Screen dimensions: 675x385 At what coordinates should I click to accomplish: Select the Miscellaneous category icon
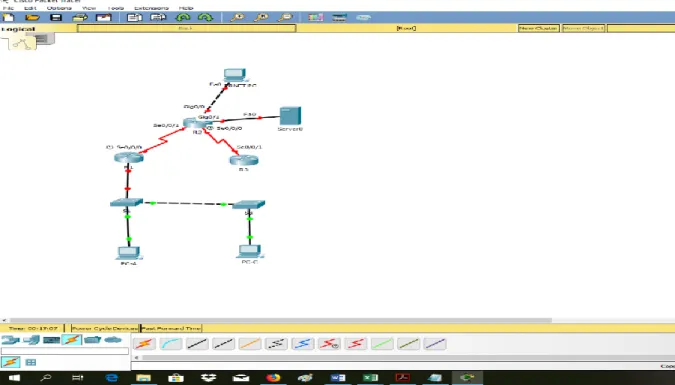coord(92,340)
